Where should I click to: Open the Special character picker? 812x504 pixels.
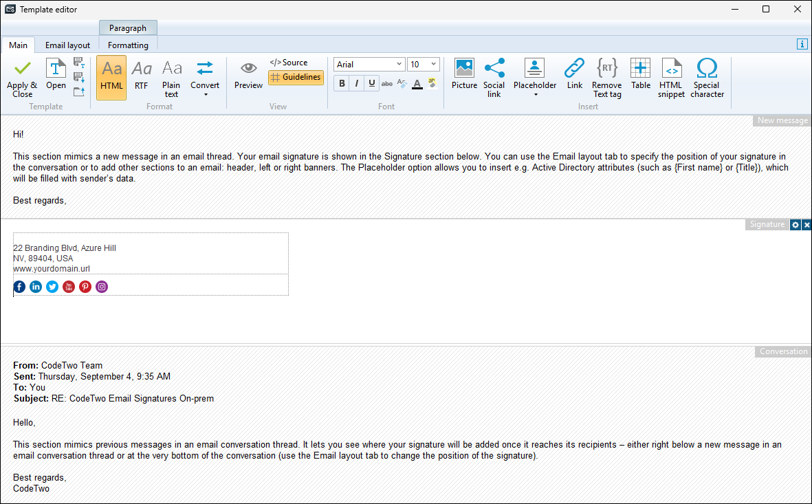click(x=707, y=78)
